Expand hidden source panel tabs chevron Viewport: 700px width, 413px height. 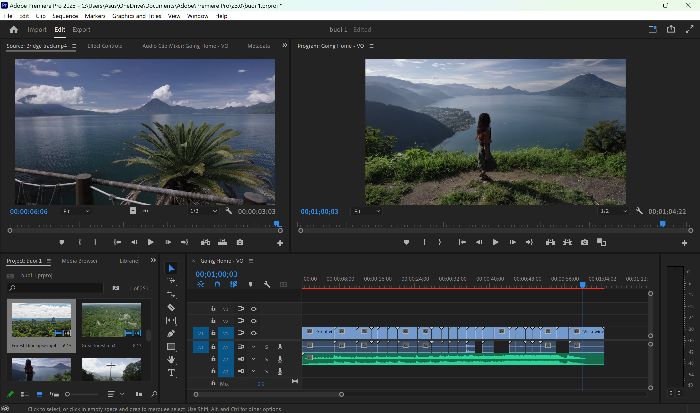point(284,46)
